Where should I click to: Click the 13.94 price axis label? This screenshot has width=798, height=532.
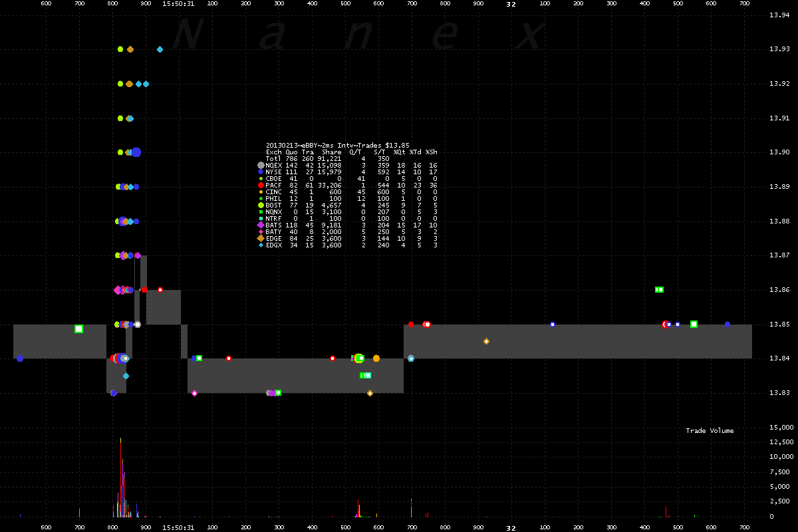[x=779, y=15]
